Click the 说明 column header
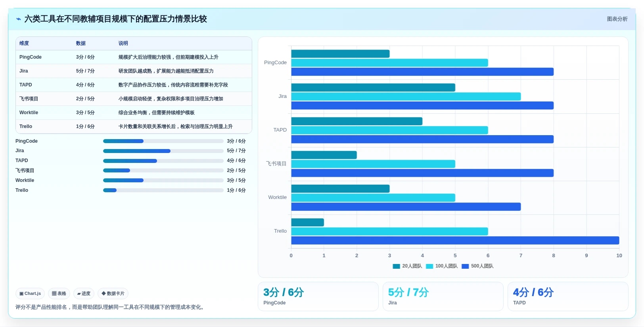 pos(123,44)
